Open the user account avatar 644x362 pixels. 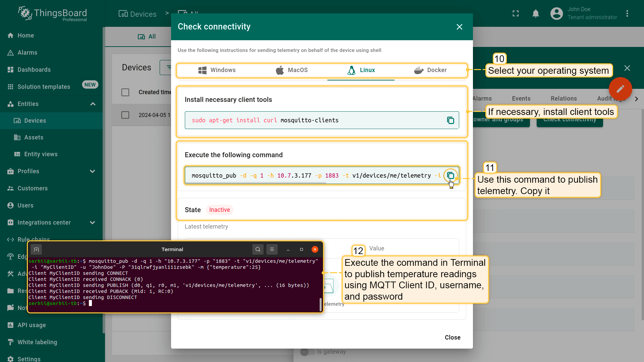pos(556,13)
